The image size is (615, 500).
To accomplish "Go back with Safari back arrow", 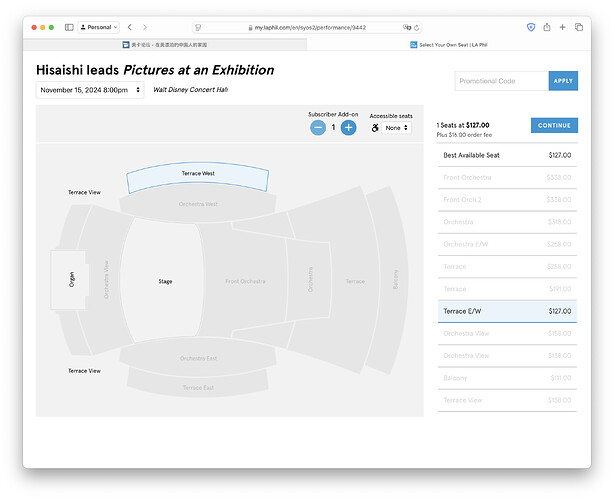I will pyautogui.click(x=130, y=27).
